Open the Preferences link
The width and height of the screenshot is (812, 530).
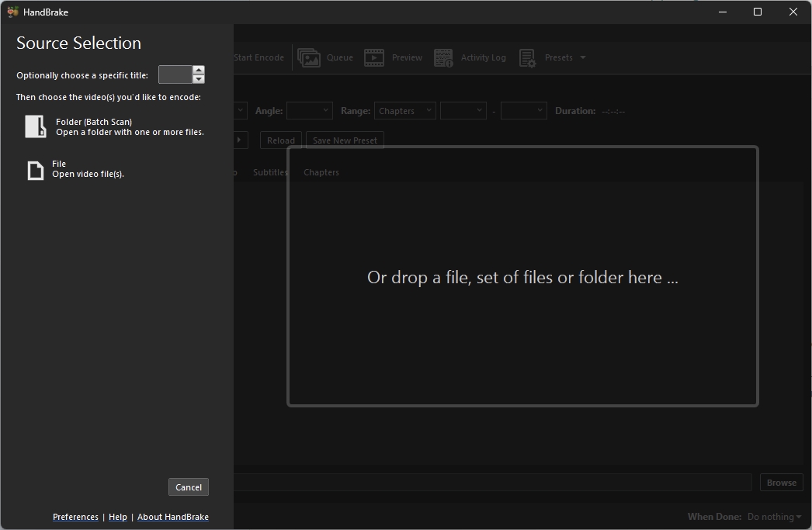coord(75,517)
